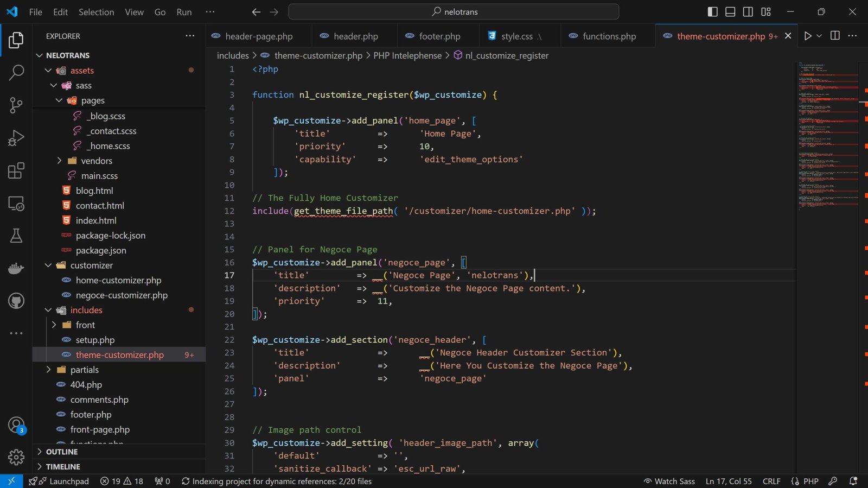Click the minimap code overview
868x488 pixels.
click(x=827, y=136)
